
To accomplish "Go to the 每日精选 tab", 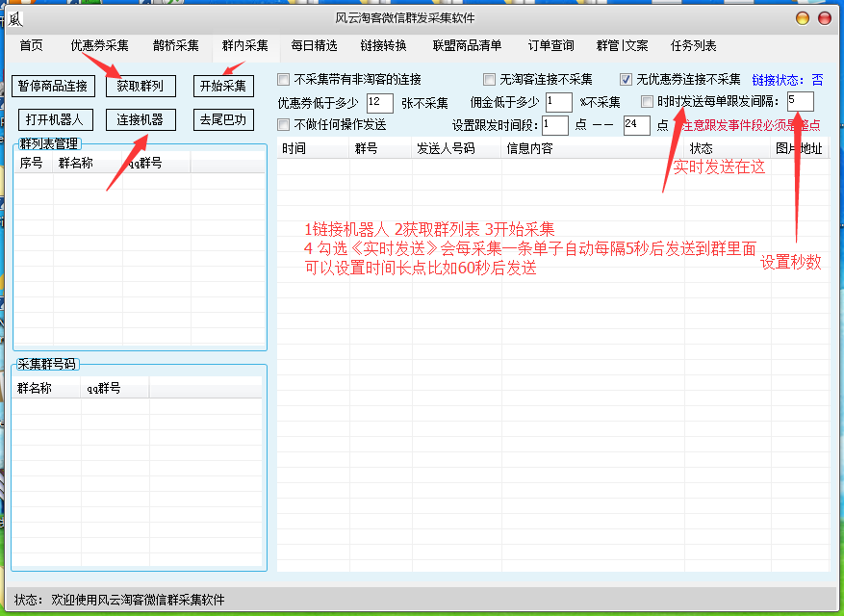I will pyautogui.click(x=314, y=46).
